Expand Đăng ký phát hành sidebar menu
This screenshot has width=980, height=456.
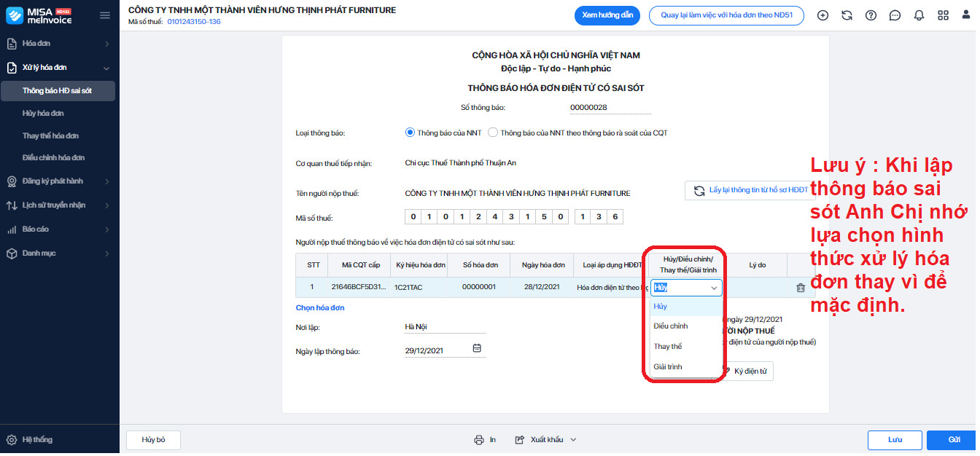pyautogui.click(x=59, y=181)
